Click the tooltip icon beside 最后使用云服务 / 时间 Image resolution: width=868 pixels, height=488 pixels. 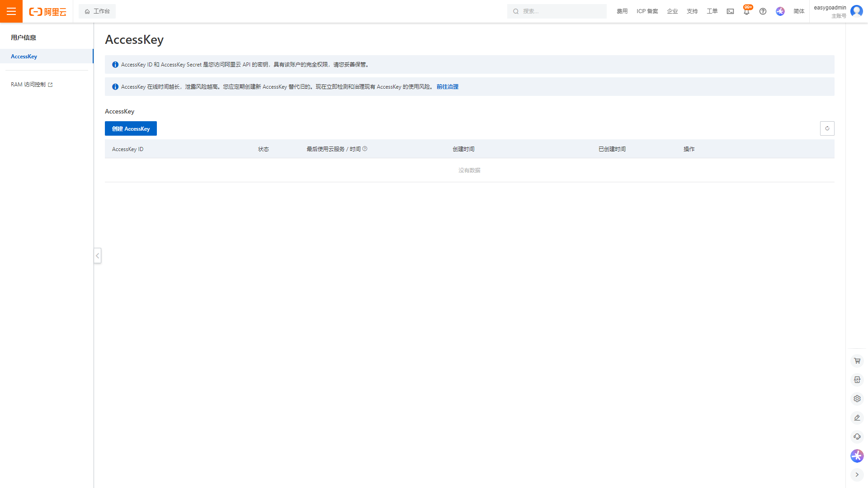point(365,149)
